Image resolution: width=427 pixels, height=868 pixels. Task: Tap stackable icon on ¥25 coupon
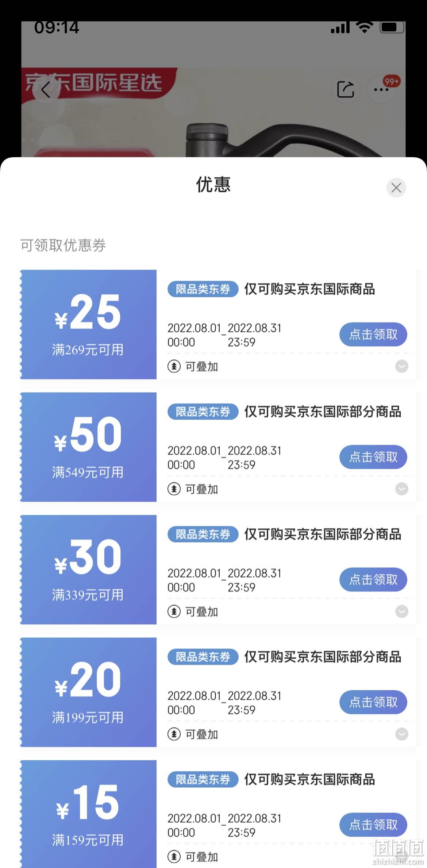pyautogui.click(x=174, y=366)
